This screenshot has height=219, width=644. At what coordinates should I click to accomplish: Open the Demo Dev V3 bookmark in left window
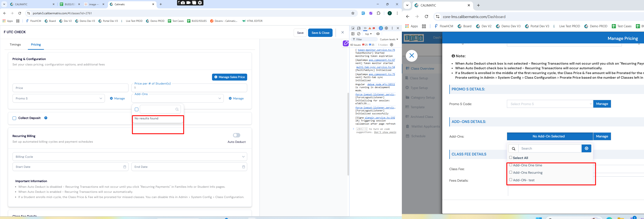pyautogui.click(x=85, y=21)
